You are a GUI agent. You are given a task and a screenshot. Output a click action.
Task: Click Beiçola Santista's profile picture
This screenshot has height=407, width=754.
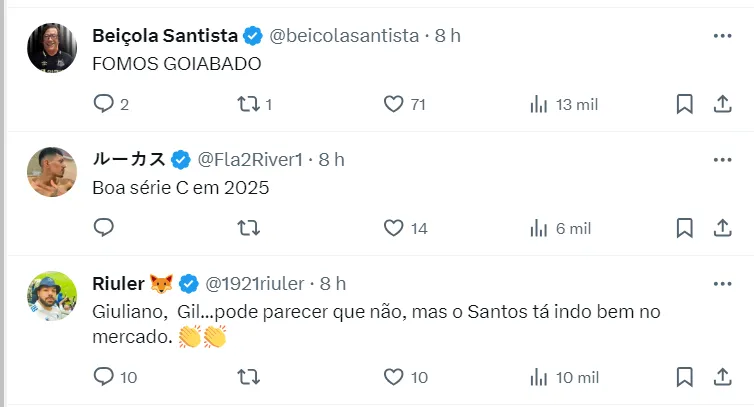pyautogui.click(x=51, y=47)
